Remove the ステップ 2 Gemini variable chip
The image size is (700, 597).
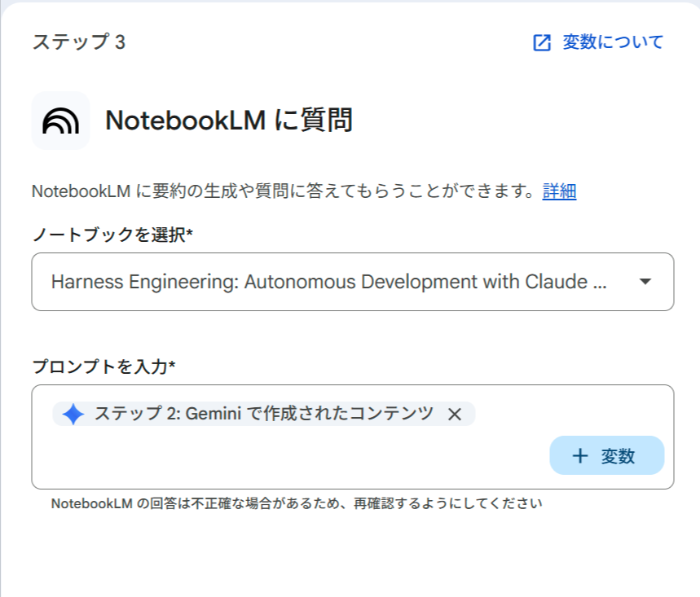click(455, 414)
